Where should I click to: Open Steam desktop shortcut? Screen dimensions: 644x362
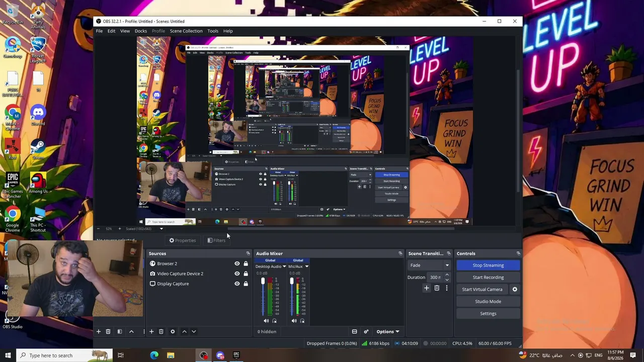[x=38, y=150]
